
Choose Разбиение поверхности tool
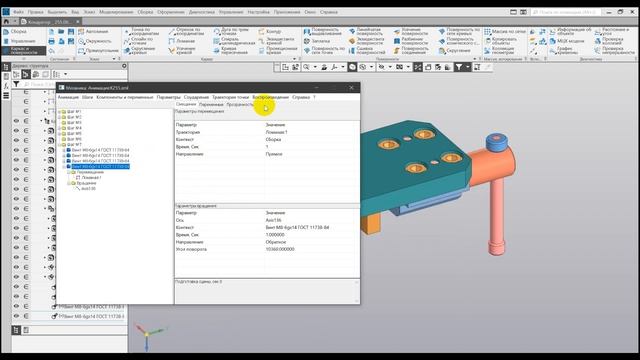pyautogui.click(x=410, y=41)
